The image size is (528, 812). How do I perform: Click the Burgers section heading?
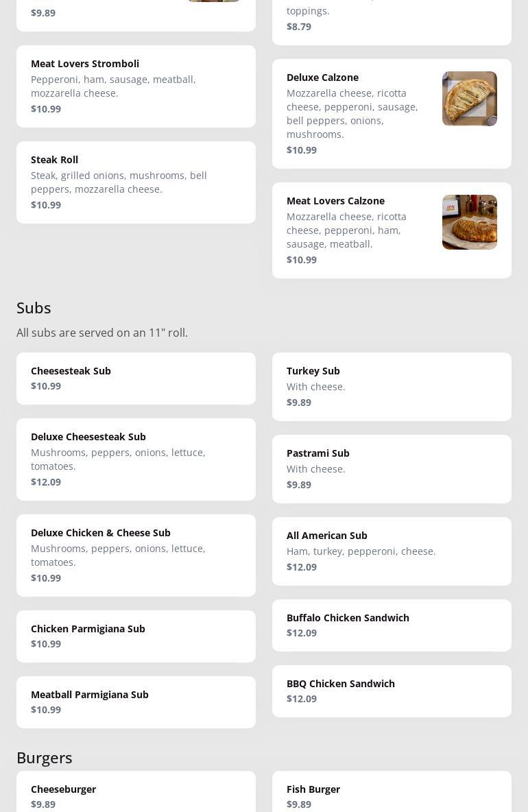point(45,758)
